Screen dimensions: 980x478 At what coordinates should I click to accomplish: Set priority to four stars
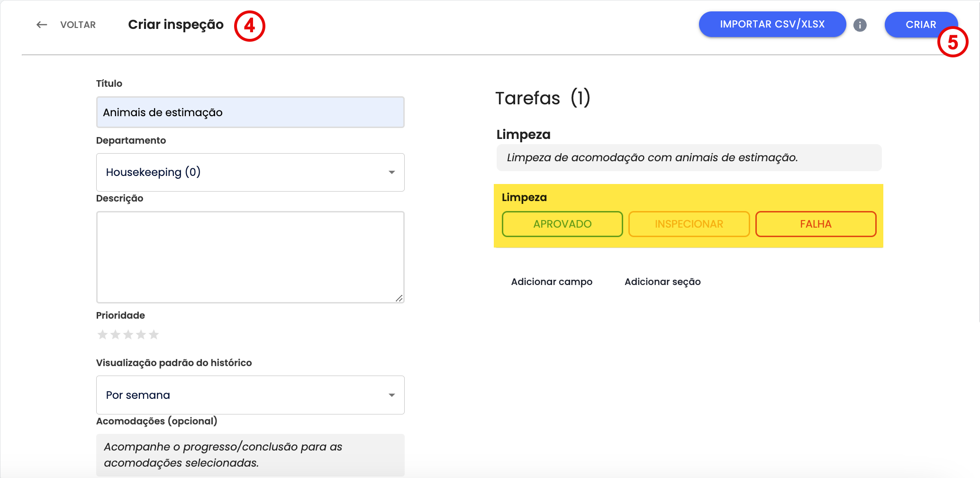tap(141, 335)
